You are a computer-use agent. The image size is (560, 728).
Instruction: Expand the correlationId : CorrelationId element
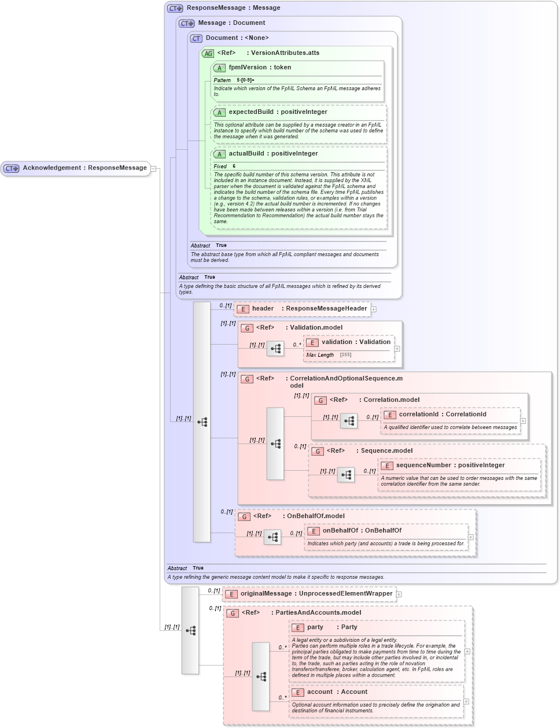pyautogui.click(x=523, y=421)
